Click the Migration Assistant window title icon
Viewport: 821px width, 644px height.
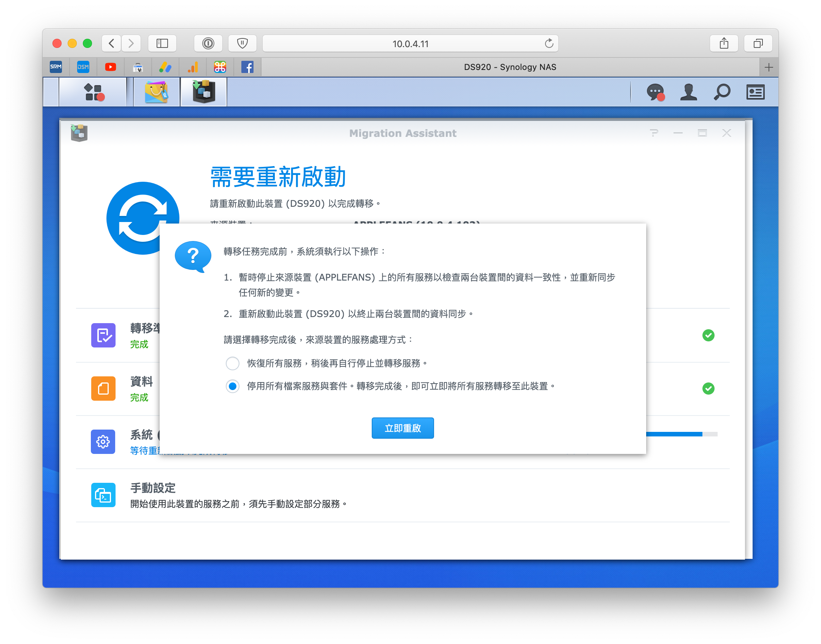(79, 133)
